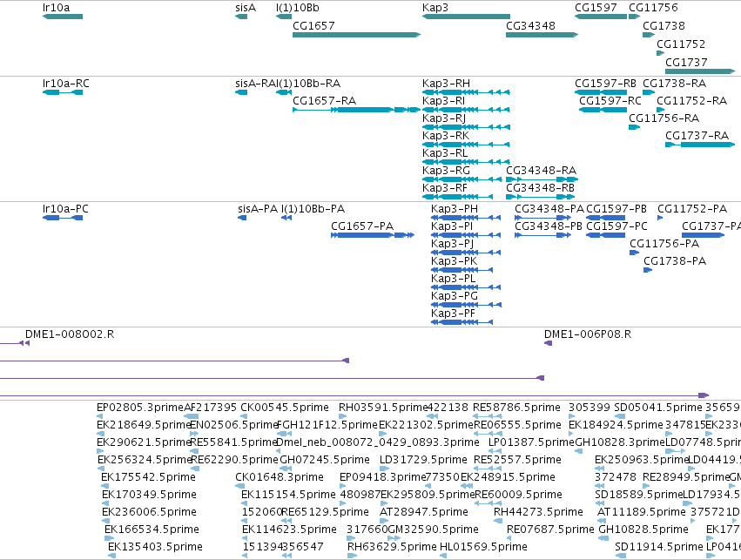Open the Kap3-RH transcript label

(446, 84)
